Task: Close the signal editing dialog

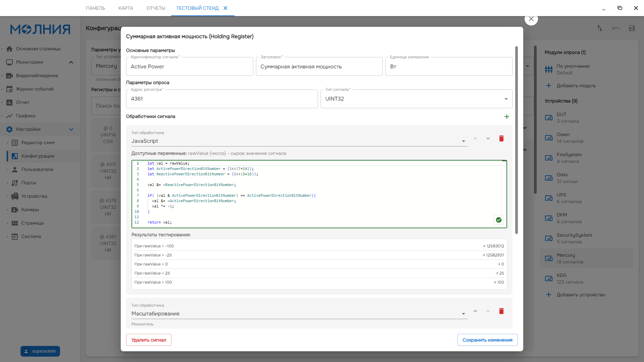Action: tap(531, 19)
